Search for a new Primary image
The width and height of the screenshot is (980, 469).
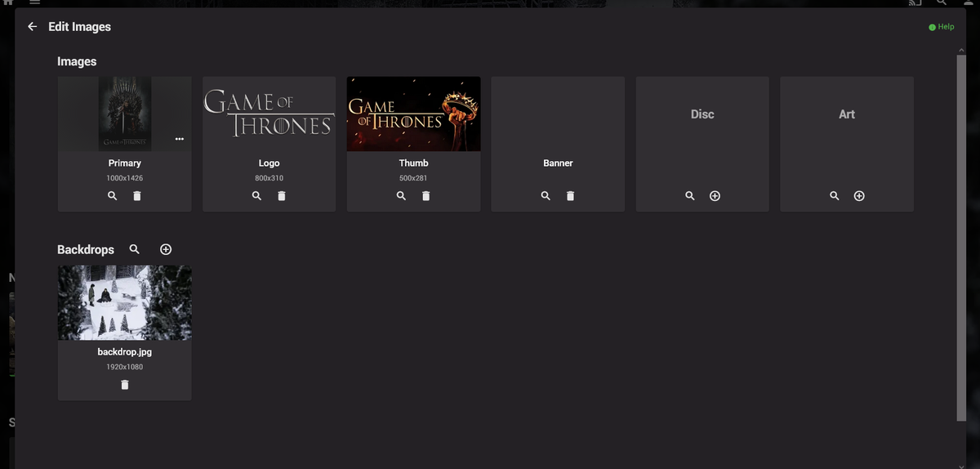pyautogui.click(x=113, y=196)
